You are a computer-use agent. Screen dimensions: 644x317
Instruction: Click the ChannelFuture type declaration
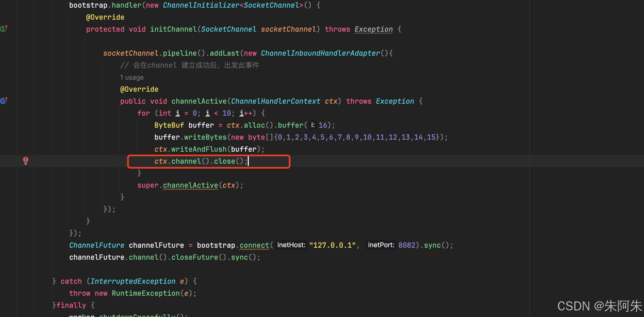point(97,245)
